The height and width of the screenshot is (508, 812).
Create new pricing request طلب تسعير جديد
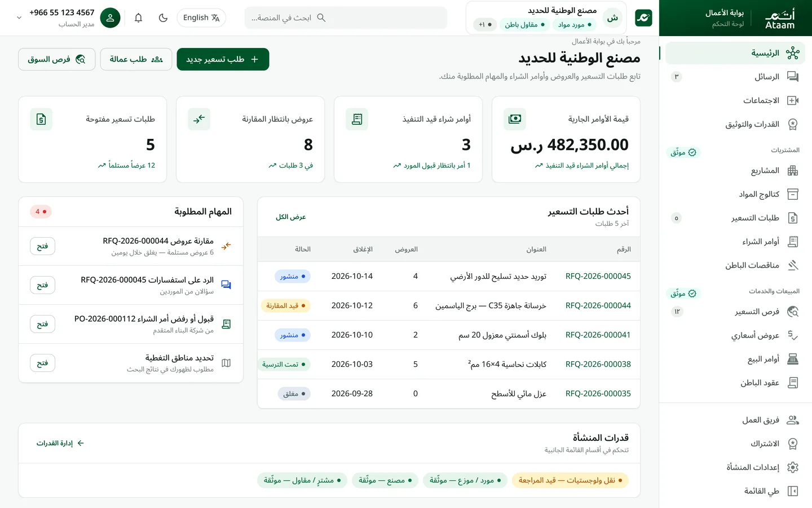point(223,59)
